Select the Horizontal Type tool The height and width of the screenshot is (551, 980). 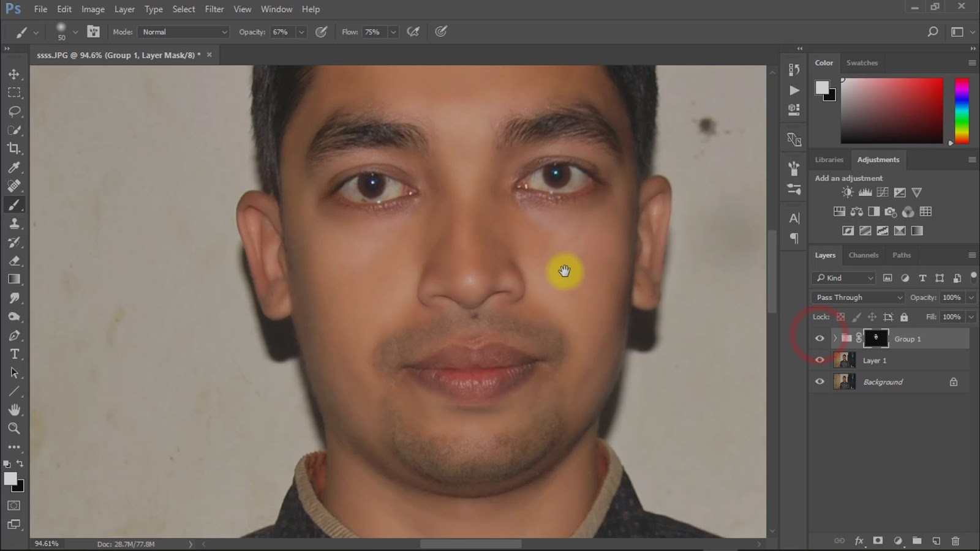point(14,354)
